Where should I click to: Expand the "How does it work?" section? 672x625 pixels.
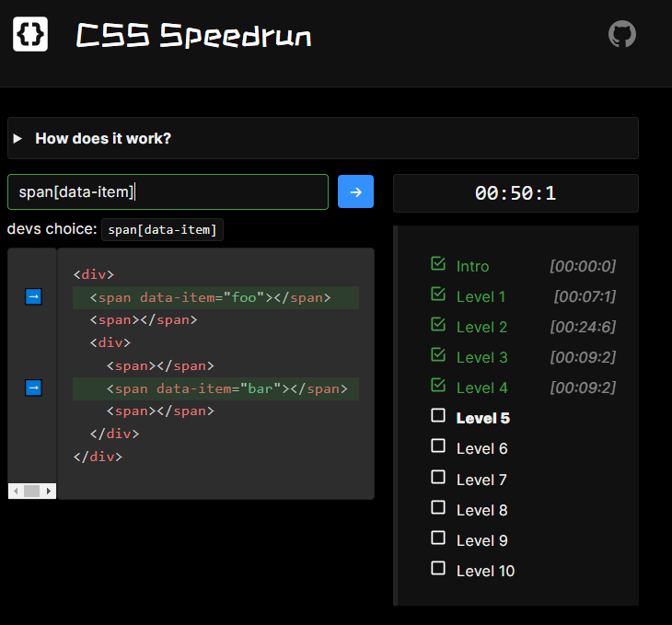click(x=102, y=138)
